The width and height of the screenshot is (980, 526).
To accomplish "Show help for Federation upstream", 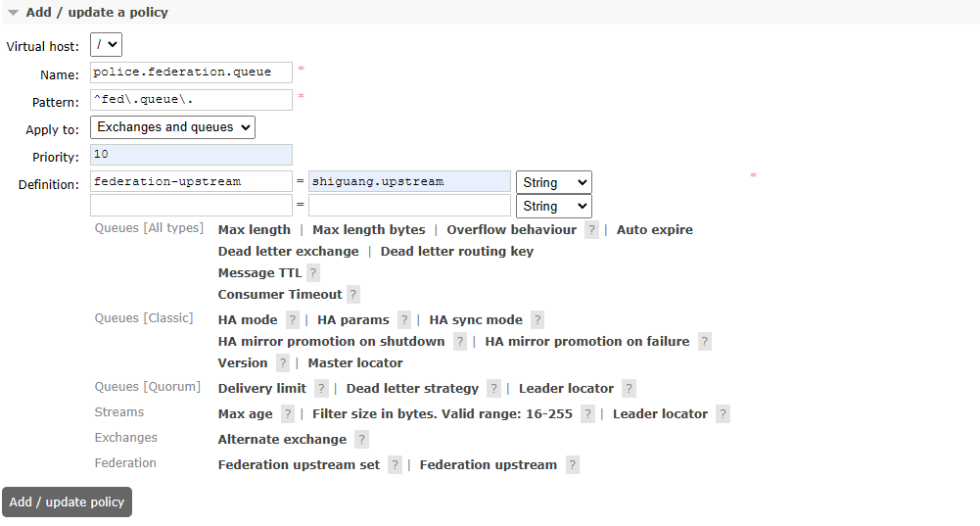I will (x=572, y=465).
